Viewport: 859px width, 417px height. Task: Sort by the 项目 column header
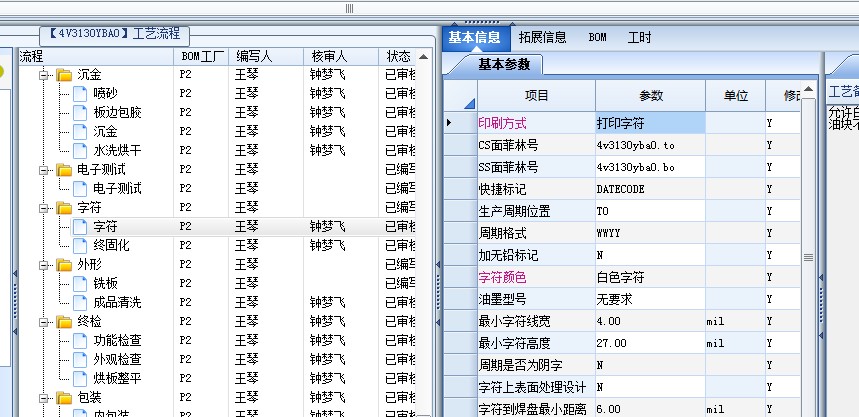536,95
